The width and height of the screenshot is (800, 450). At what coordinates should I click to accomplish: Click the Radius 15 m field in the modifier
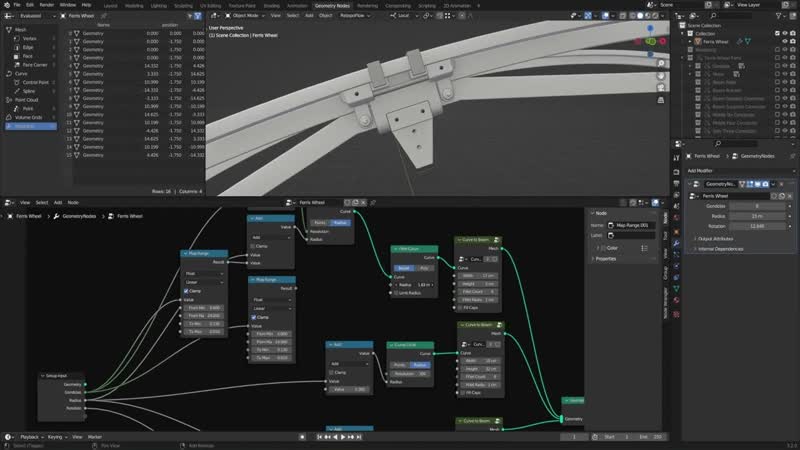757,216
